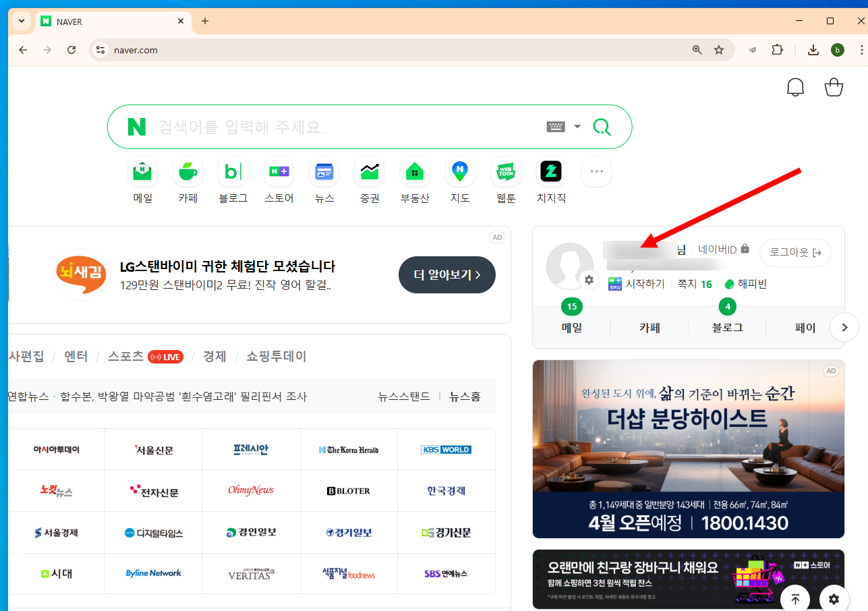This screenshot has height=611, width=868.
Task: Jump to page top with the up-arrow button
Action: 795,599
